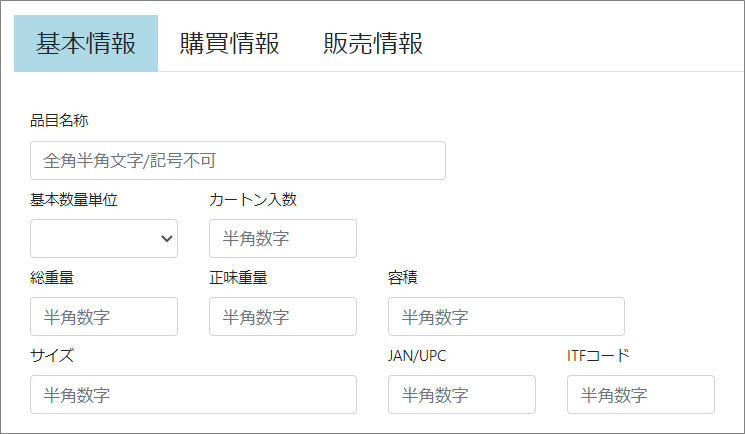Image resolution: width=745 pixels, height=434 pixels.
Task: Click the カートン入数 label text
Action: coord(253,199)
